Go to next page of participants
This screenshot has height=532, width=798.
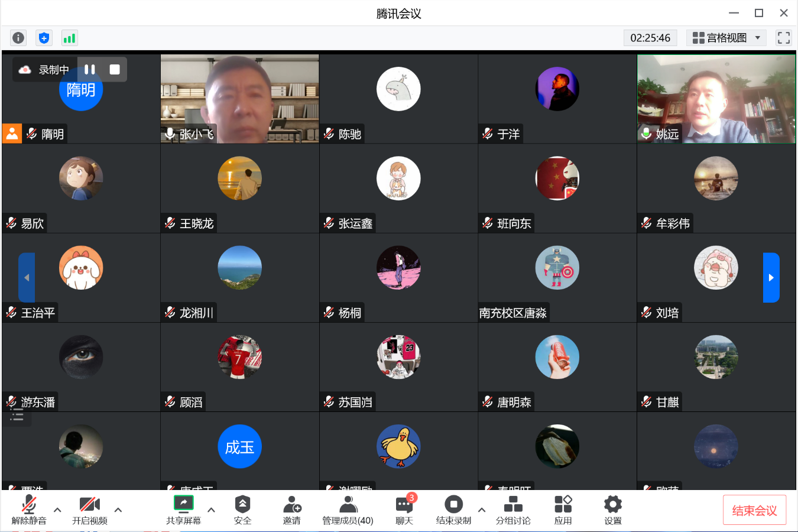771,277
